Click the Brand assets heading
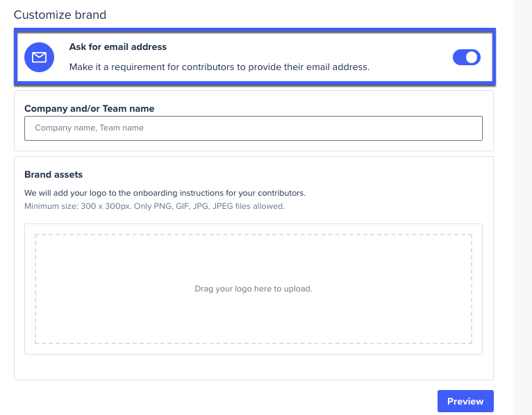 [53, 175]
